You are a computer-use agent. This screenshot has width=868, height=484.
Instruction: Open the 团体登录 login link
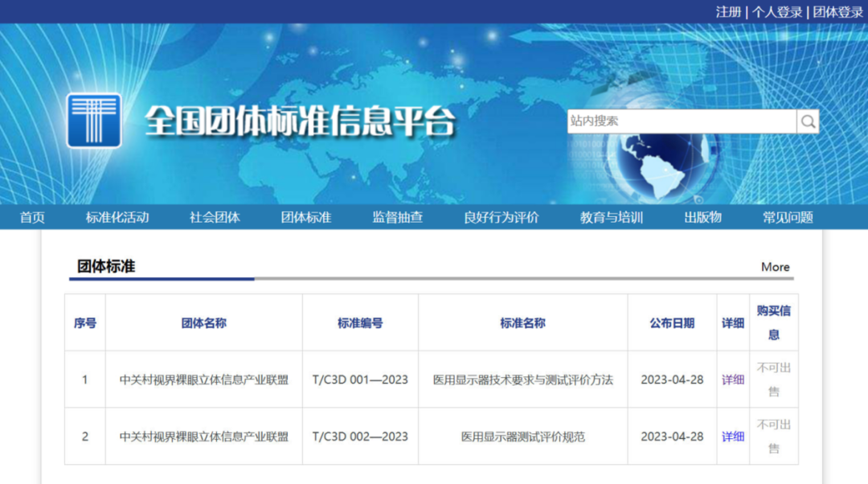837,11
